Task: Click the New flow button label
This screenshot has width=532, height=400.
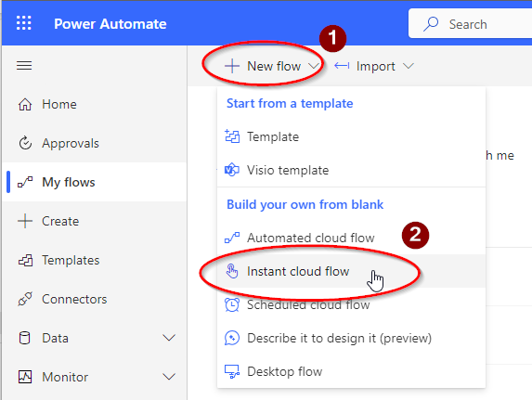Action: (x=274, y=66)
